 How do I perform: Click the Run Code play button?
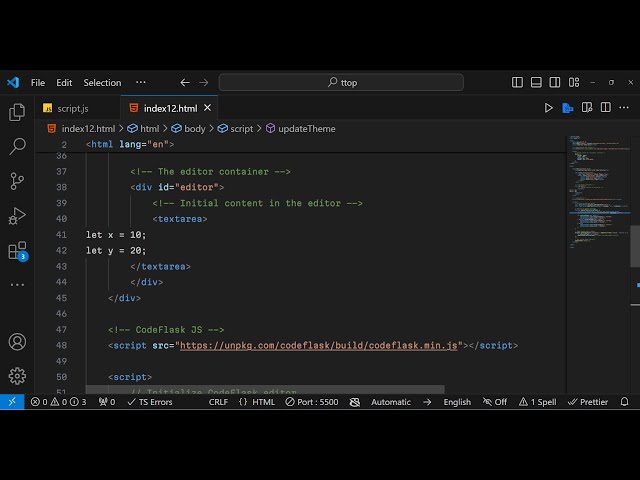pyautogui.click(x=548, y=108)
